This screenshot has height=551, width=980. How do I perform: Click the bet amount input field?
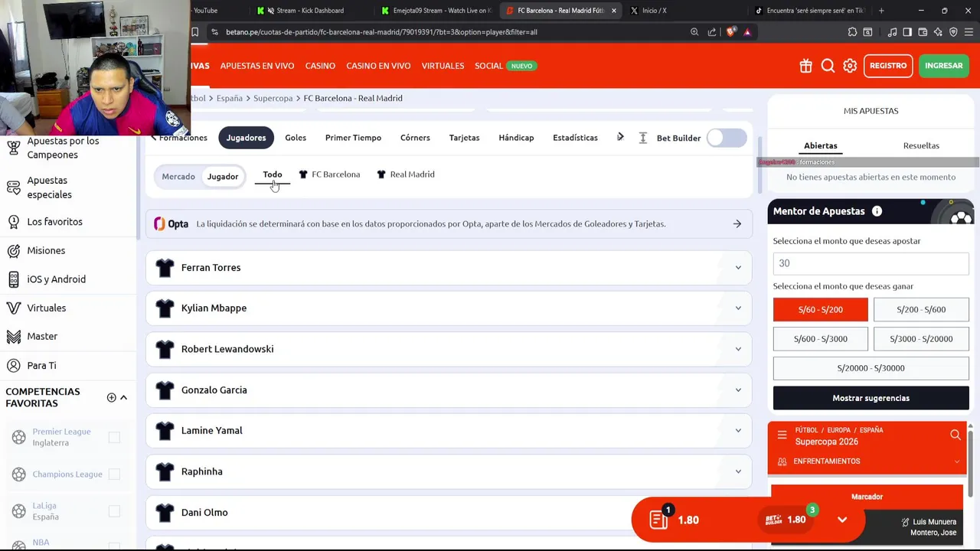pos(871,263)
